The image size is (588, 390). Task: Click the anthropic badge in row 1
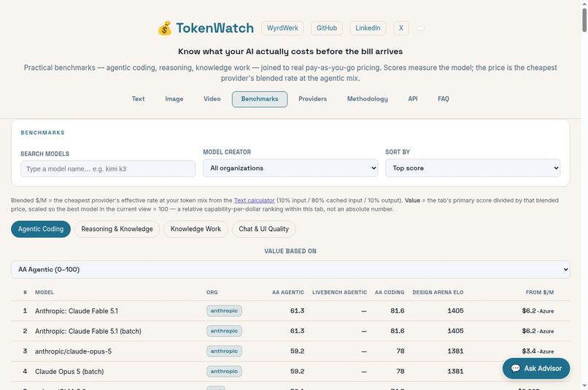[x=224, y=311]
